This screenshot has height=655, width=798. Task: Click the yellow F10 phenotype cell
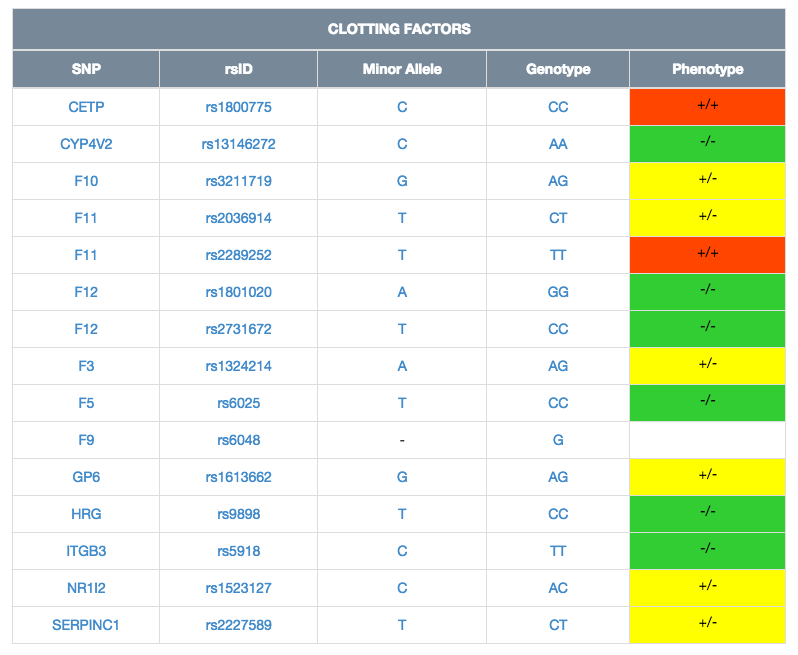(x=707, y=181)
